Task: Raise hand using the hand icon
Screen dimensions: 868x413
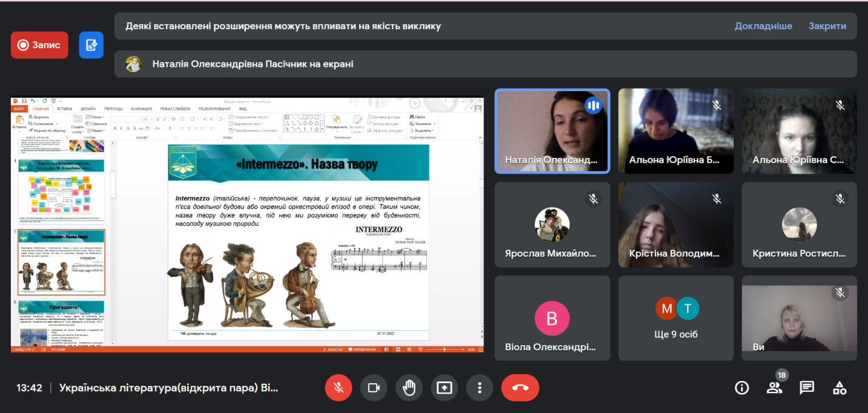Action: (409, 388)
